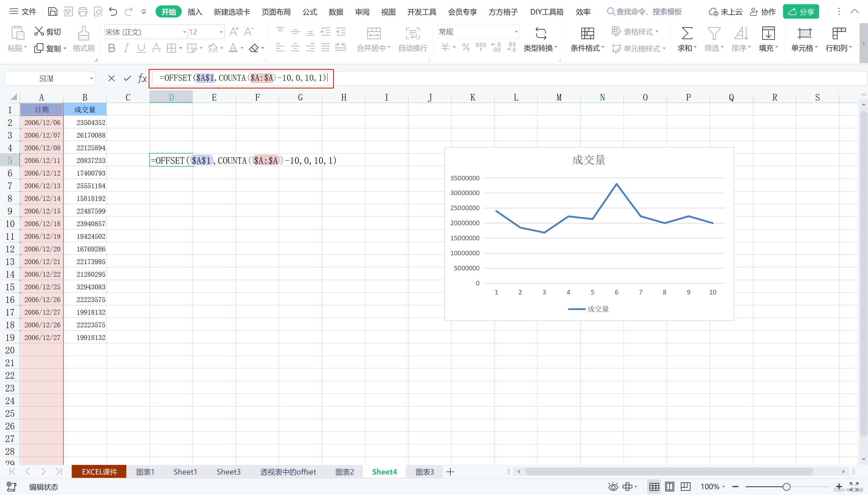Toggle Italic formatting
This screenshot has width=868, height=495.
[126, 48]
